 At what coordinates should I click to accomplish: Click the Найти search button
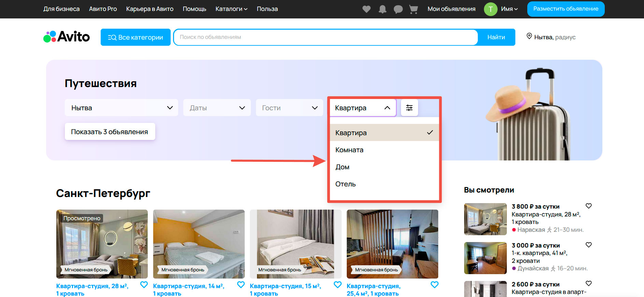pyautogui.click(x=496, y=37)
